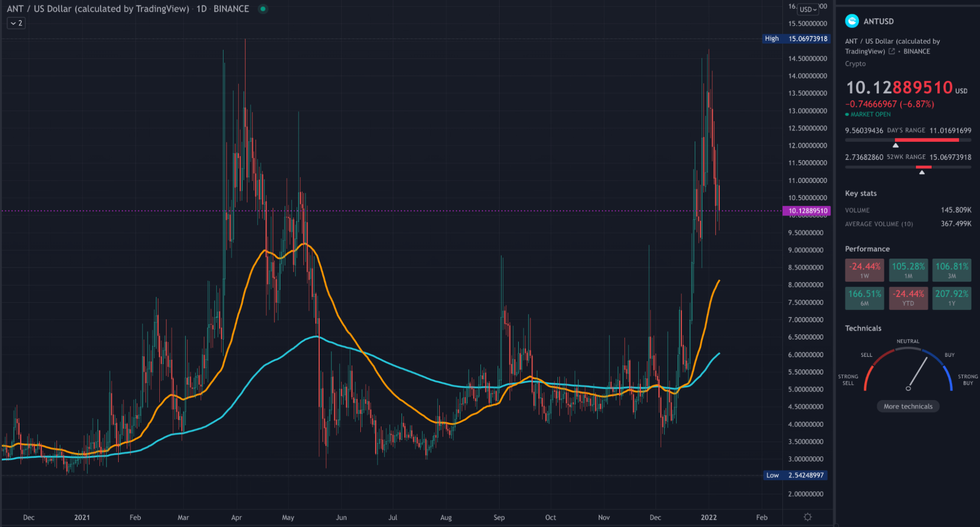
Task: Open chart settings gear icon
Action: point(808,517)
